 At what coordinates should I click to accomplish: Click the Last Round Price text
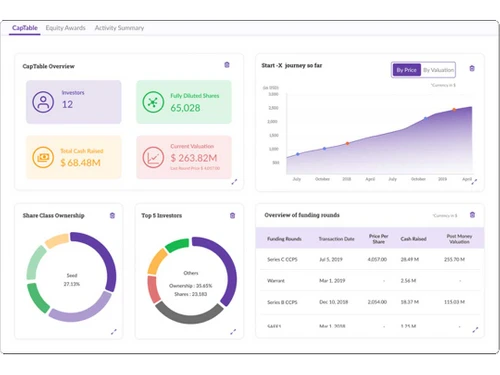point(195,168)
